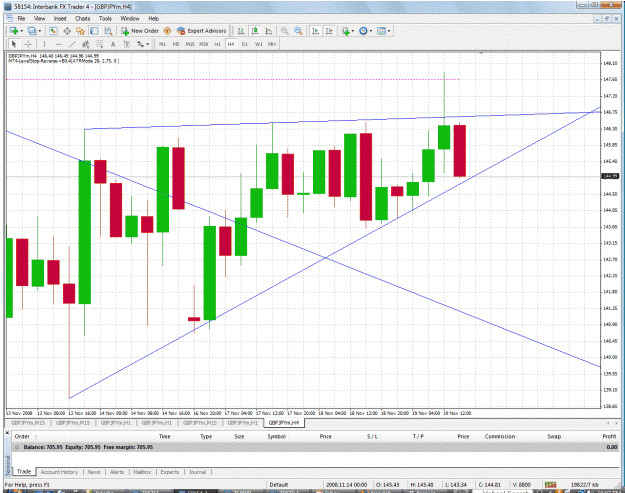Open the Strategy Tester icon
625x493 pixels.
[x=108, y=31]
